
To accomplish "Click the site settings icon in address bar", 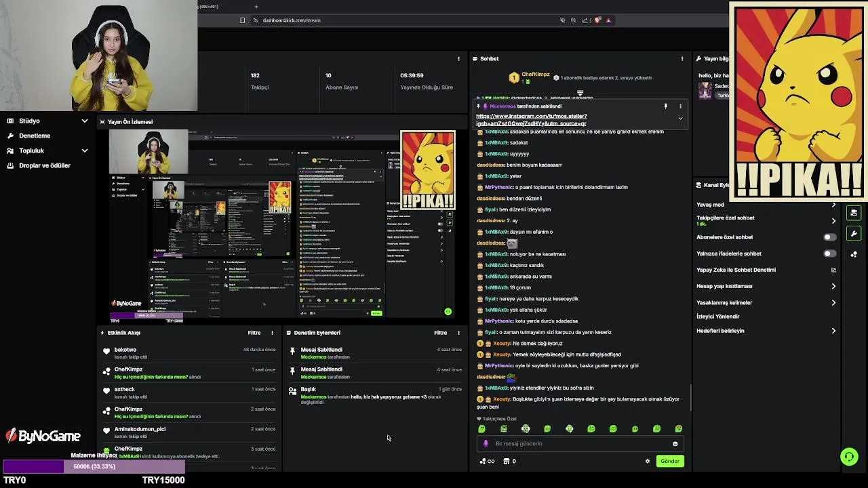I will 256,20.
